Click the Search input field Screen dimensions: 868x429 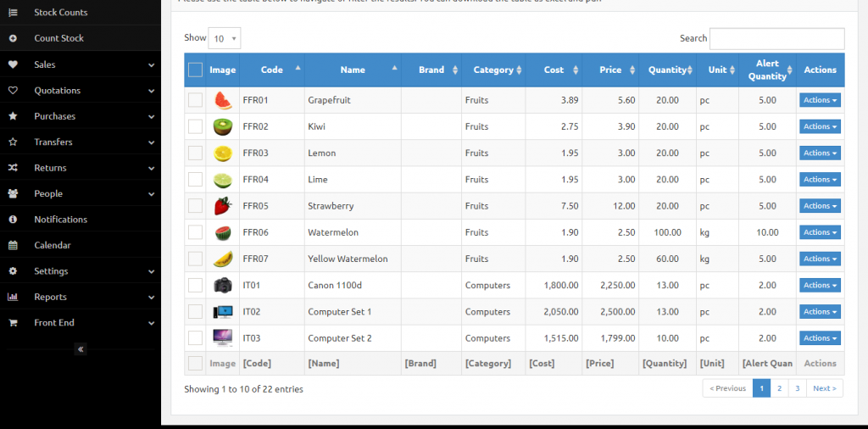(777, 39)
